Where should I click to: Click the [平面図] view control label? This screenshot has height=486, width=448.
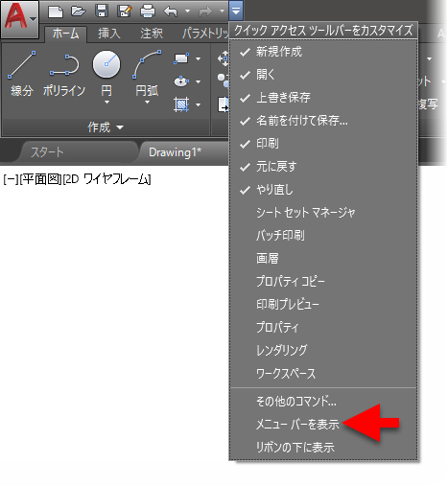click(40, 179)
